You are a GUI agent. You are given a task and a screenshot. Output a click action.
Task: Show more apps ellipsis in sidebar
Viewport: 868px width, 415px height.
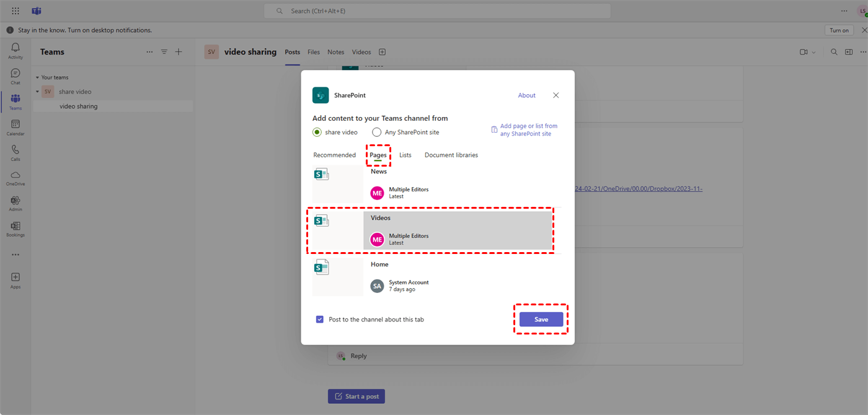pyautogui.click(x=15, y=255)
